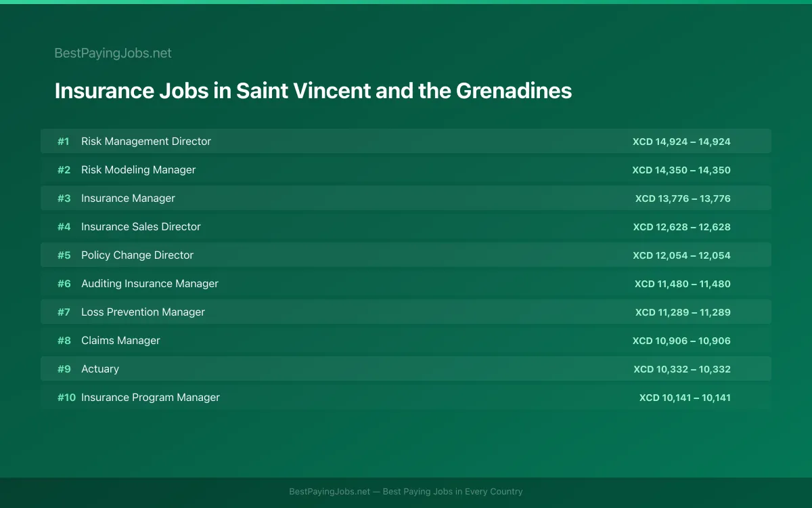Viewport: 812px width, 508px height.
Task: Select the Insurance Manager job title
Action: pyautogui.click(x=128, y=198)
